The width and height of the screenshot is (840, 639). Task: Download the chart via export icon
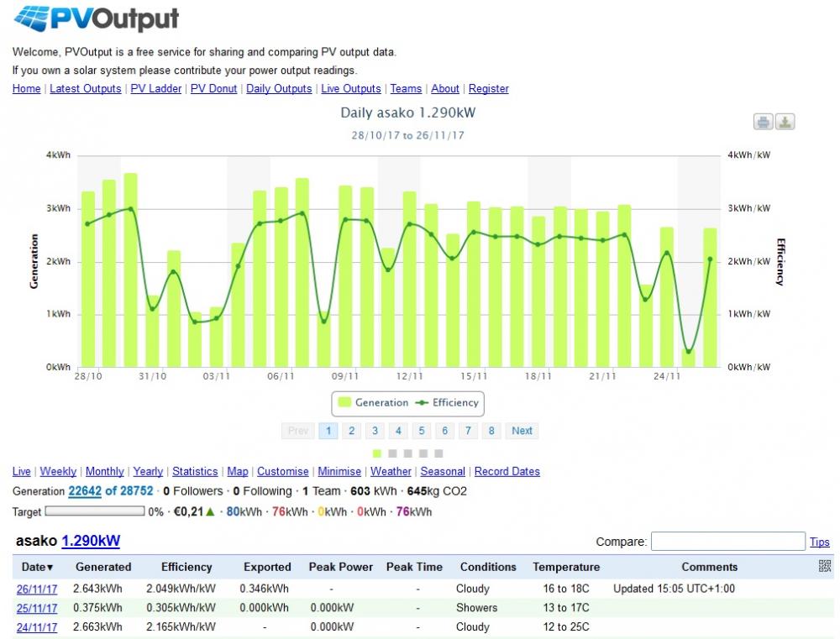785,122
